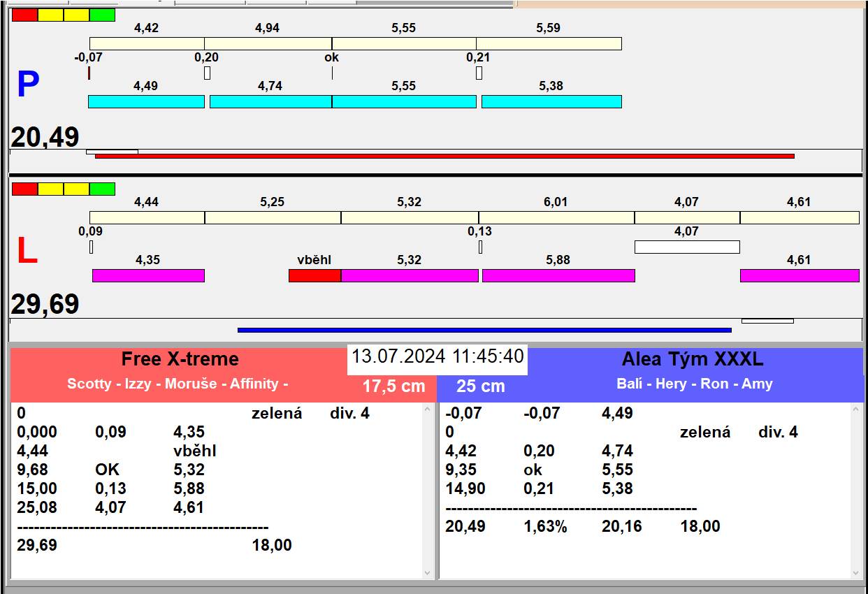Click the green light swatch in lane P
Image resolution: width=868 pixels, height=594 pixels.
(102, 15)
